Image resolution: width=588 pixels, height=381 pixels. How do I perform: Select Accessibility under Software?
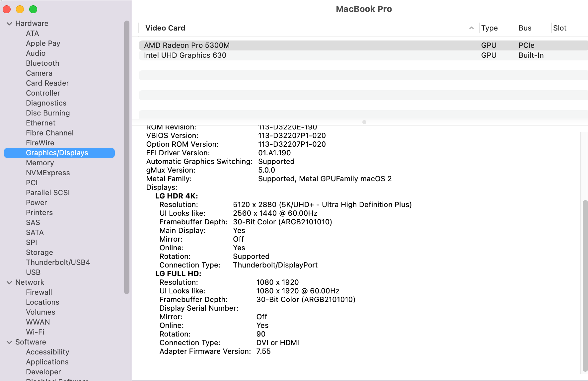[47, 352]
